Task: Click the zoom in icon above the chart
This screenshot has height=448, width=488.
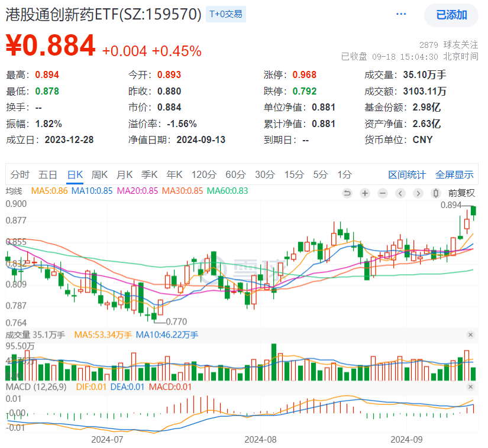Action: click(364, 193)
